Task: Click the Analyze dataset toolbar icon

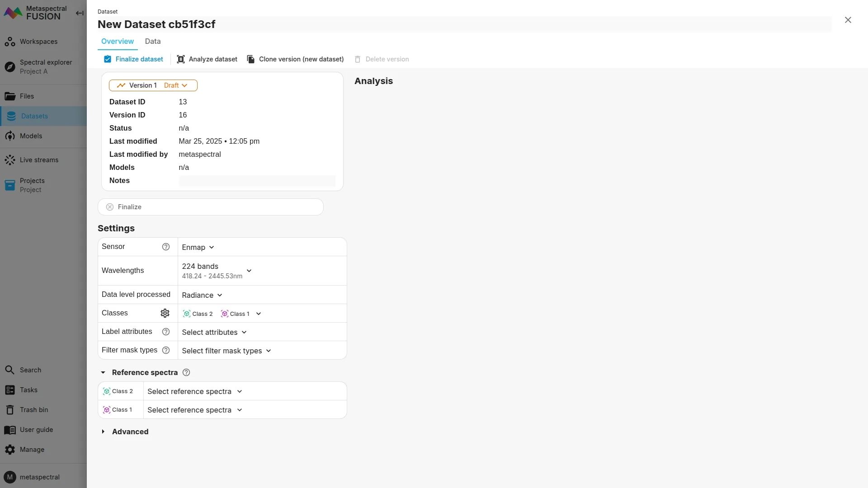Action: (181, 59)
